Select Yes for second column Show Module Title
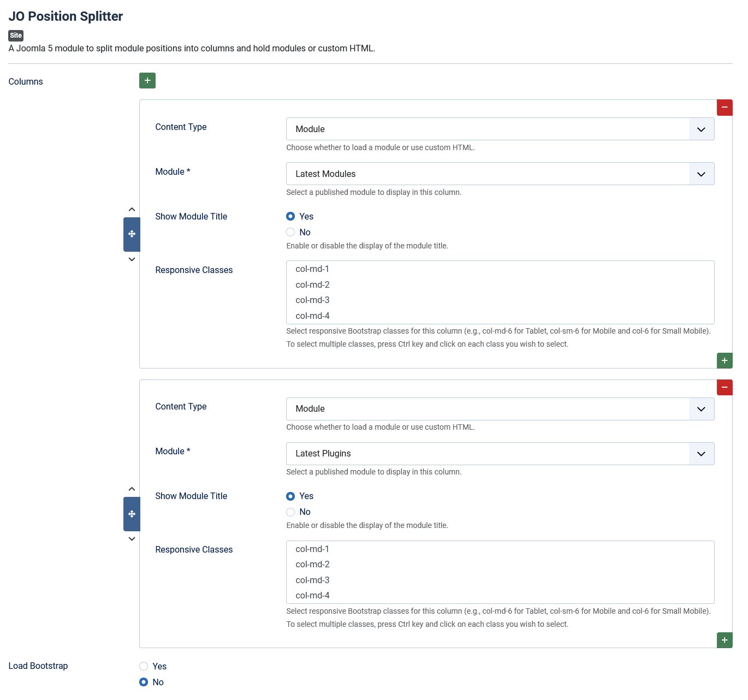Screen dimensions: 748x700 coord(290,496)
